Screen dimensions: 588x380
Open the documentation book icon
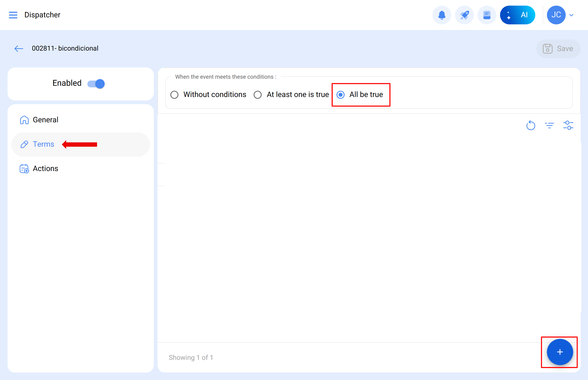point(486,15)
